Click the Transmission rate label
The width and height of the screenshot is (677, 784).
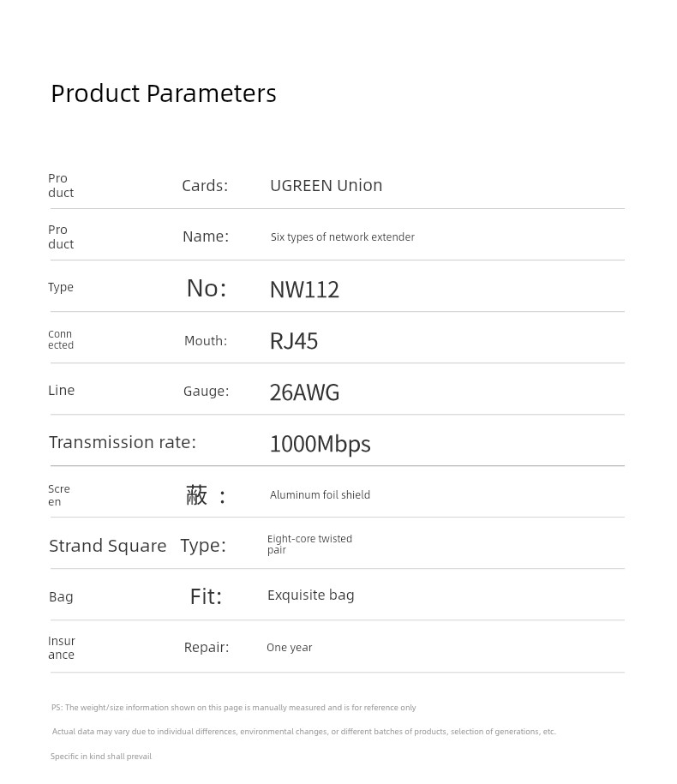[x=123, y=442]
